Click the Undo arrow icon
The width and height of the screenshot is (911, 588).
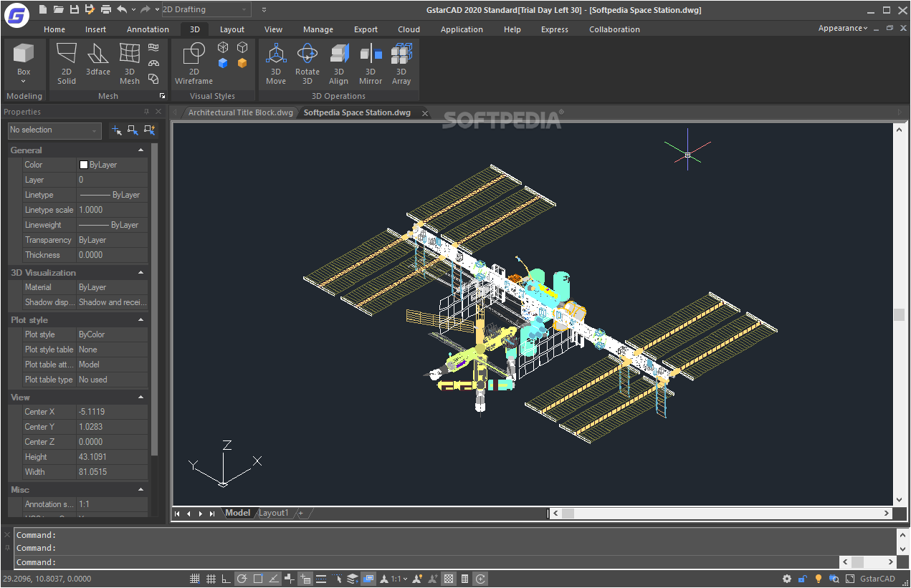pyautogui.click(x=122, y=9)
